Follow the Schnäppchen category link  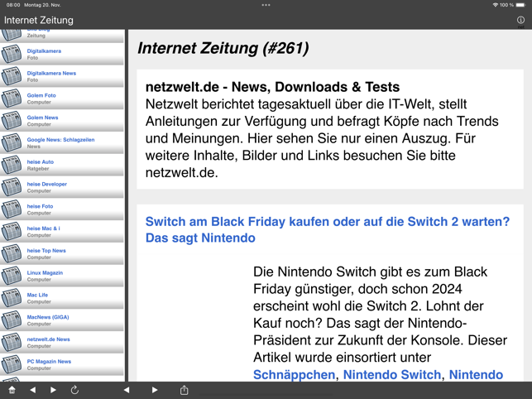(x=295, y=374)
